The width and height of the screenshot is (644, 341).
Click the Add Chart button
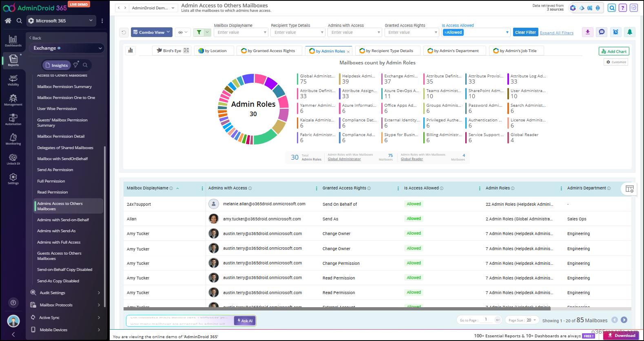(614, 51)
